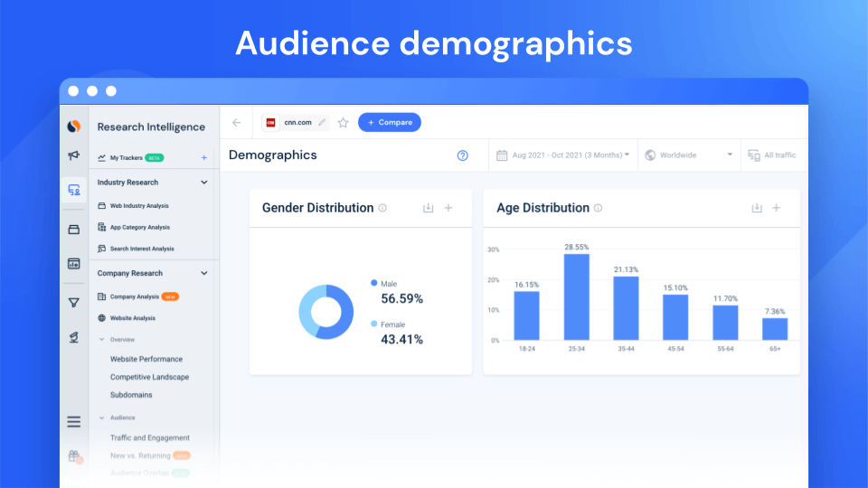The width and height of the screenshot is (868, 488).
Task: Add a new tracker with plus icon
Action: click(x=204, y=157)
